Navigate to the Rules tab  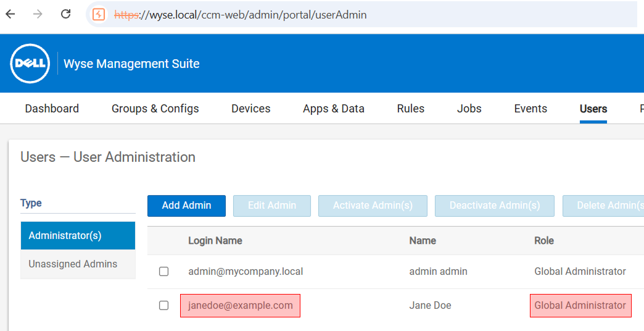(410, 109)
